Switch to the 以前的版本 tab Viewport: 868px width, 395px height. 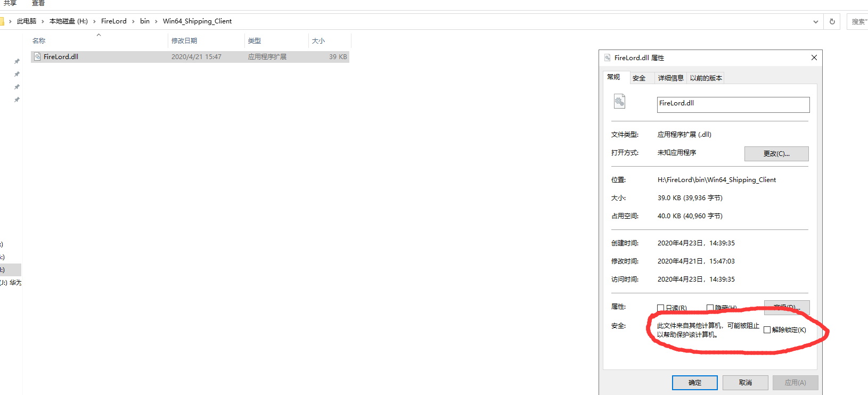(706, 78)
